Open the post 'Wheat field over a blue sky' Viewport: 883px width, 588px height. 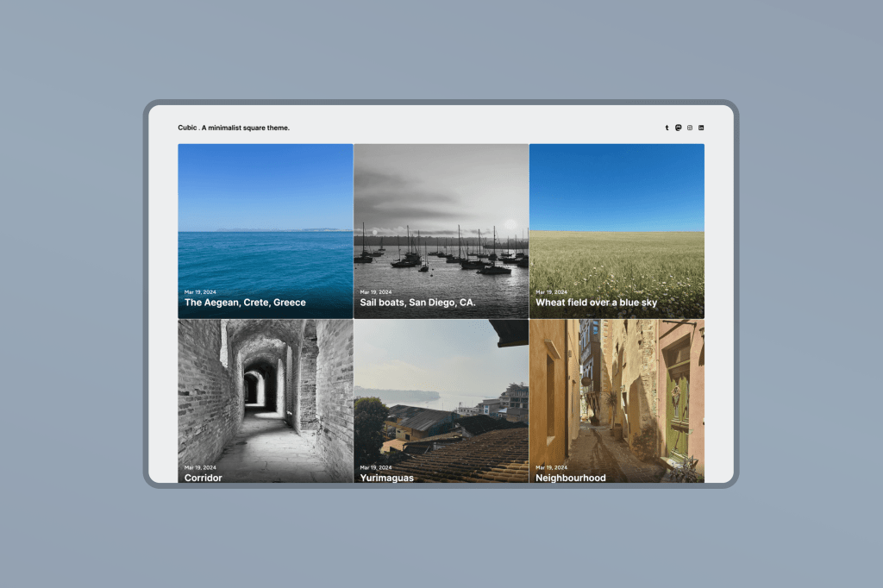(595, 303)
